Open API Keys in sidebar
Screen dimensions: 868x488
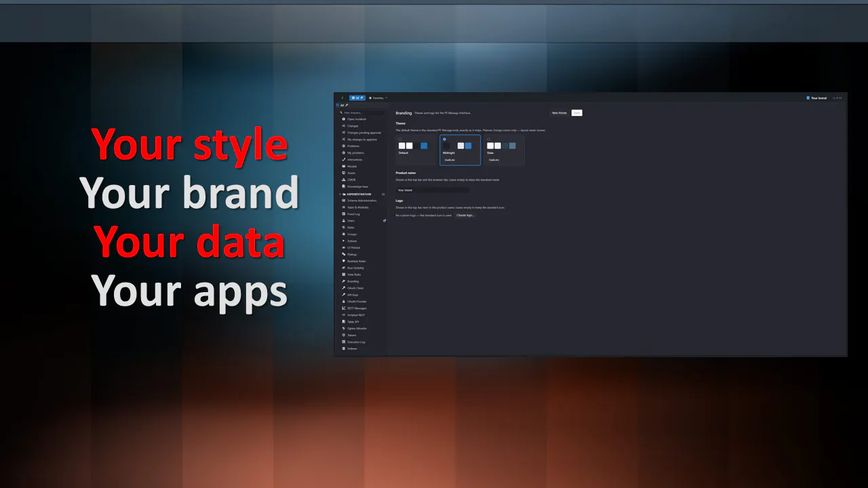[x=353, y=295]
